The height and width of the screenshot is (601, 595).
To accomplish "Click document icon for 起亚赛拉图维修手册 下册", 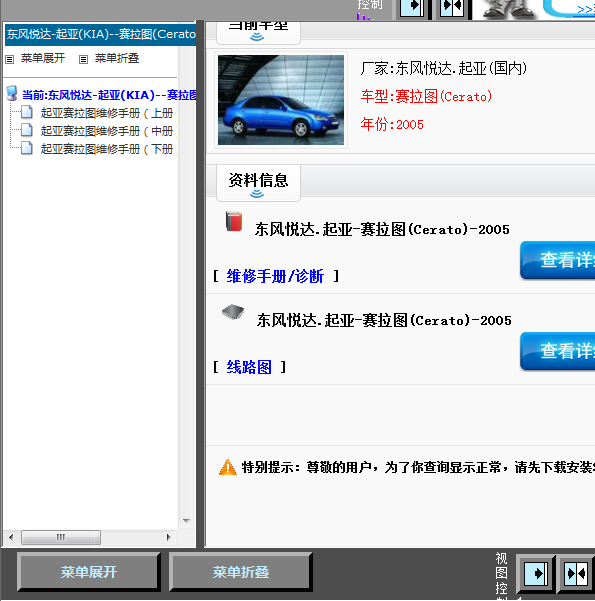I will click(x=26, y=148).
